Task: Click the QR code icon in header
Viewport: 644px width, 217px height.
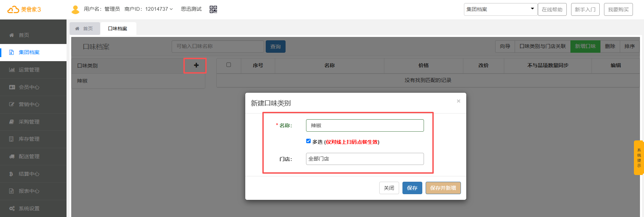Action: tap(213, 9)
